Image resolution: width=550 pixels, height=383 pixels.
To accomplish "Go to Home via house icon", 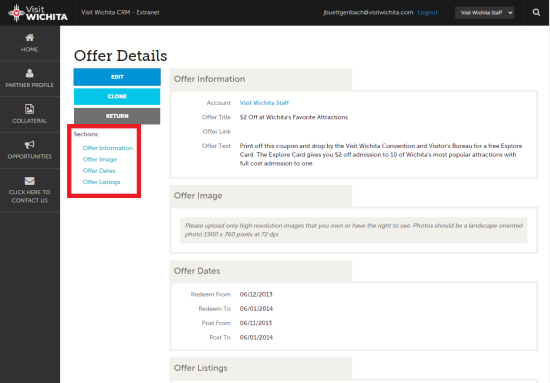I will tap(29, 38).
